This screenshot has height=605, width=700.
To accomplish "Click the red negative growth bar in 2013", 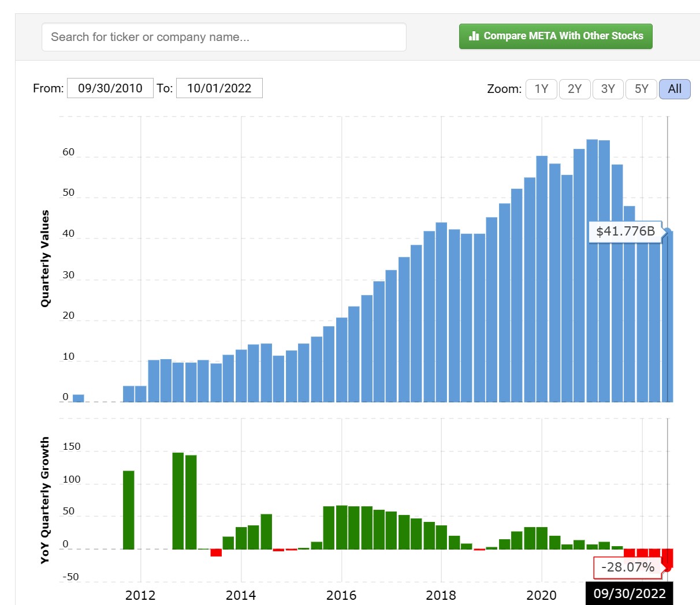I will (x=216, y=552).
